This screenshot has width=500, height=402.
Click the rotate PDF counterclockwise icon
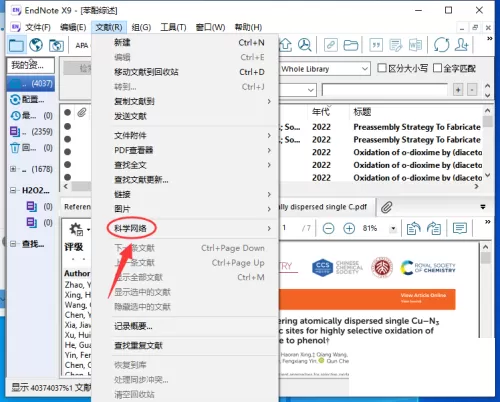click(x=413, y=228)
